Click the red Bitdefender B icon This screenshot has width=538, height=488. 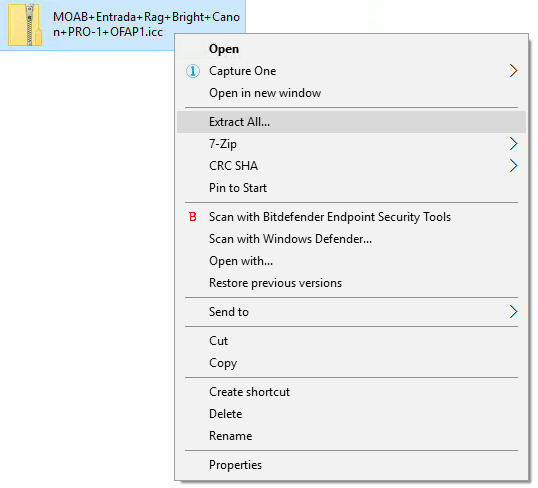pyautogui.click(x=192, y=217)
